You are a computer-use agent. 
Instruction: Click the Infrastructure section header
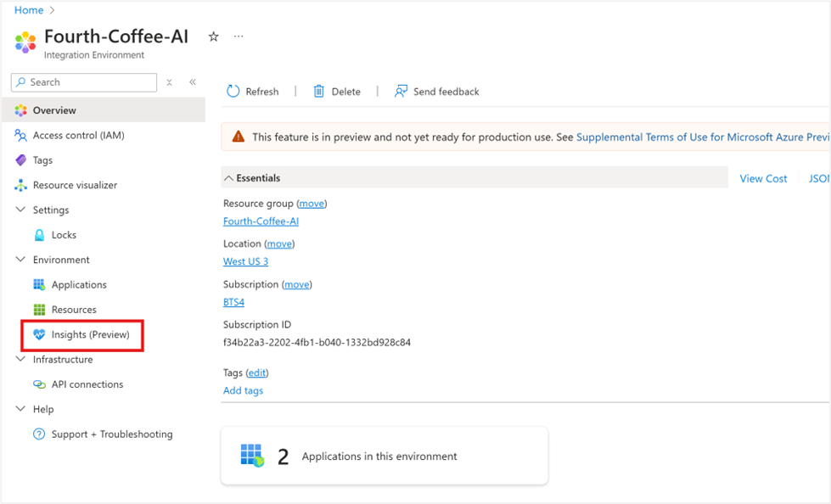[x=63, y=359]
